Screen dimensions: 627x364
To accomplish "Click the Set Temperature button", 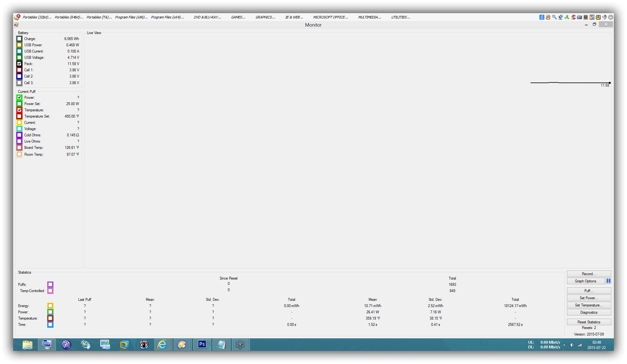I will point(589,305).
